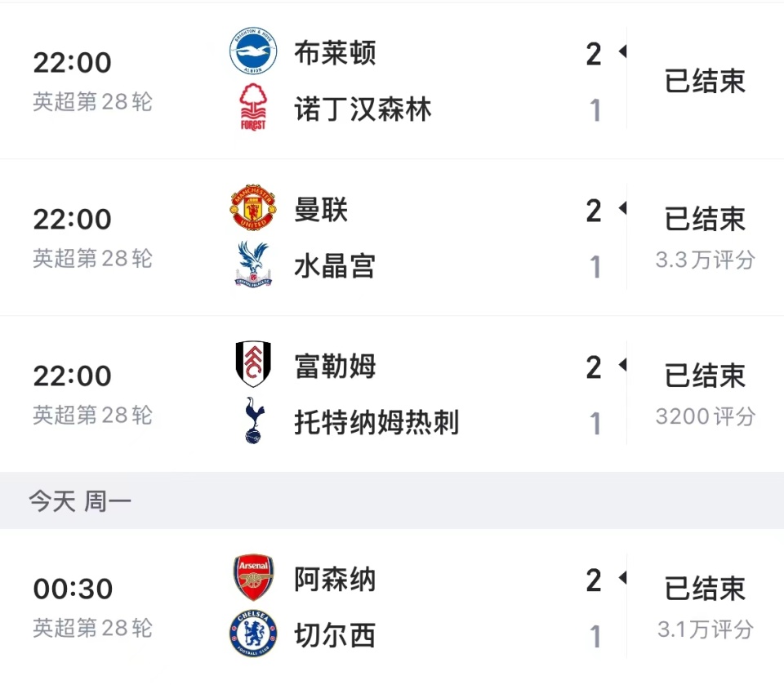Tap winner arrow beside 富勒姆 score
The height and width of the screenshot is (685, 784).
(x=622, y=365)
